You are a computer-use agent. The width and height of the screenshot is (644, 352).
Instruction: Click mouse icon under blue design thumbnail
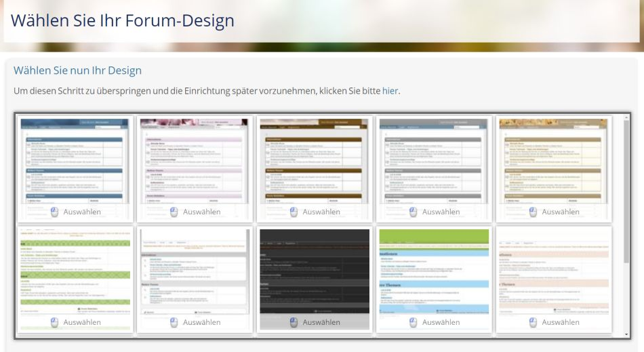click(54, 212)
